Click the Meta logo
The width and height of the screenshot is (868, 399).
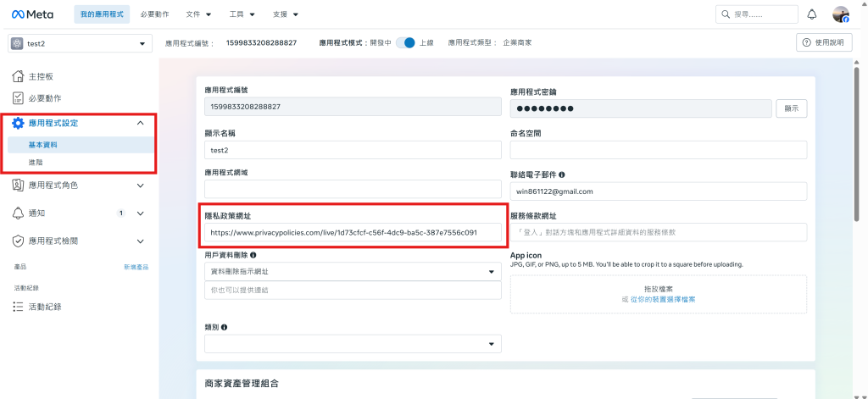(x=33, y=14)
